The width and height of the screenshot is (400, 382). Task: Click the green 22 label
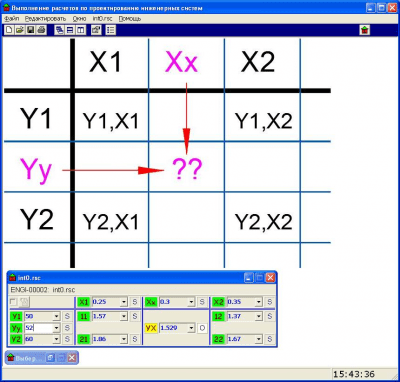[x=218, y=339]
